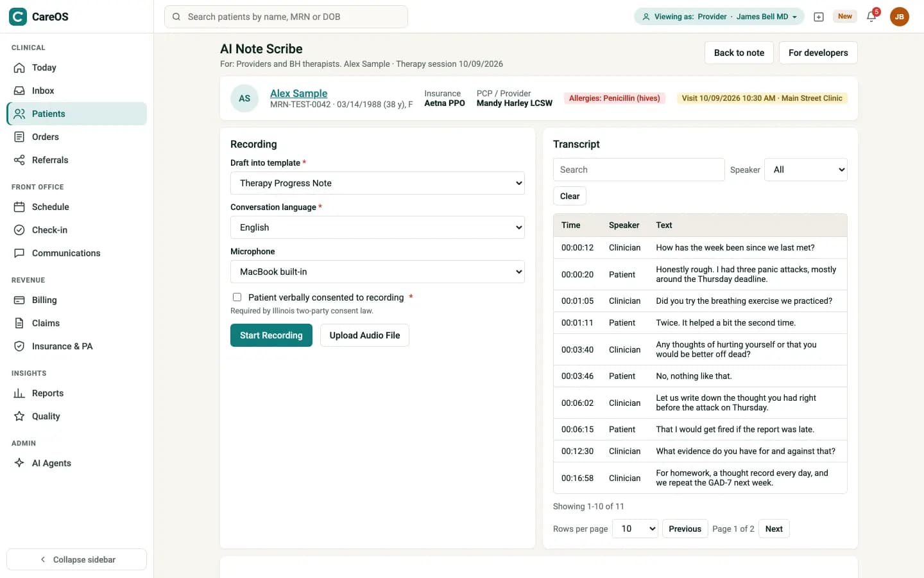Screen dimensions: 924x578
Task: Open the notifications bell
Action: pos(871,17)
